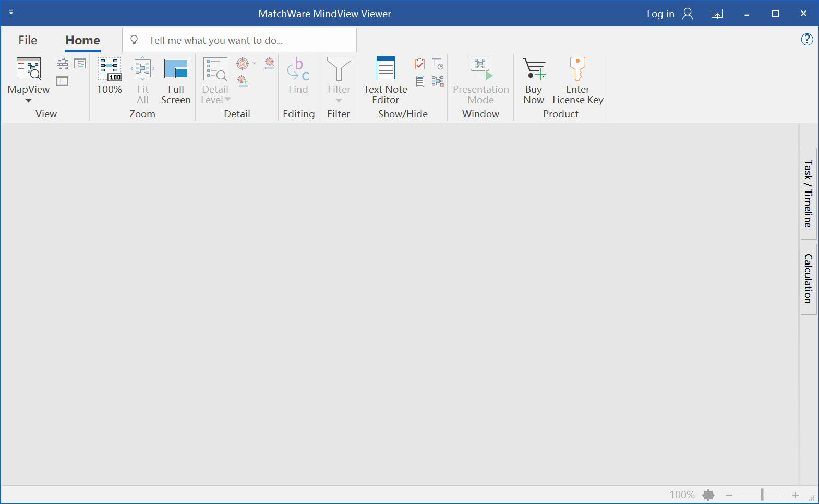Click the blue Help question mark icon
The image size is (819, 504).
807,39
